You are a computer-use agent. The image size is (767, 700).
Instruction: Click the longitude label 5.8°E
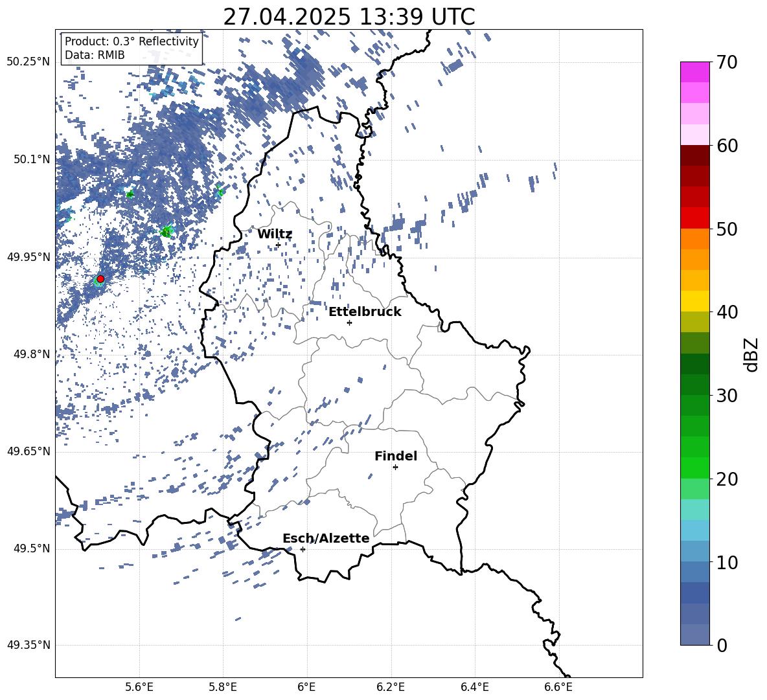(223, 687)
